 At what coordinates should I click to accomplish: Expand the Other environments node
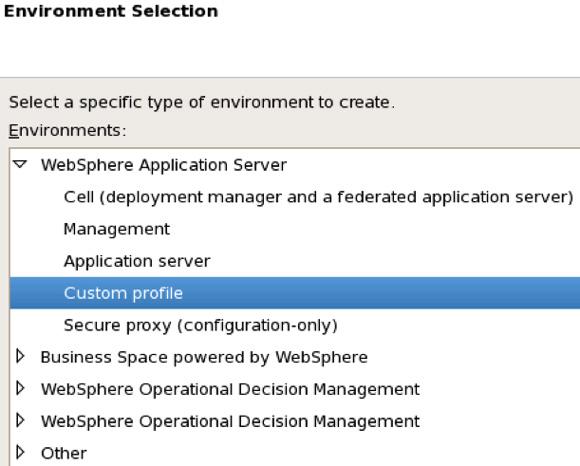tap(20, 452)
